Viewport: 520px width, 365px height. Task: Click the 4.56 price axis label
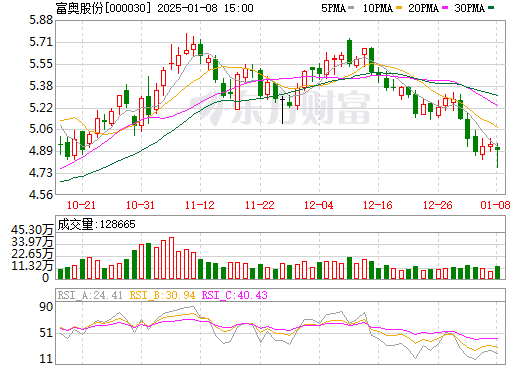pyautogui.click(x=41, y=195)
